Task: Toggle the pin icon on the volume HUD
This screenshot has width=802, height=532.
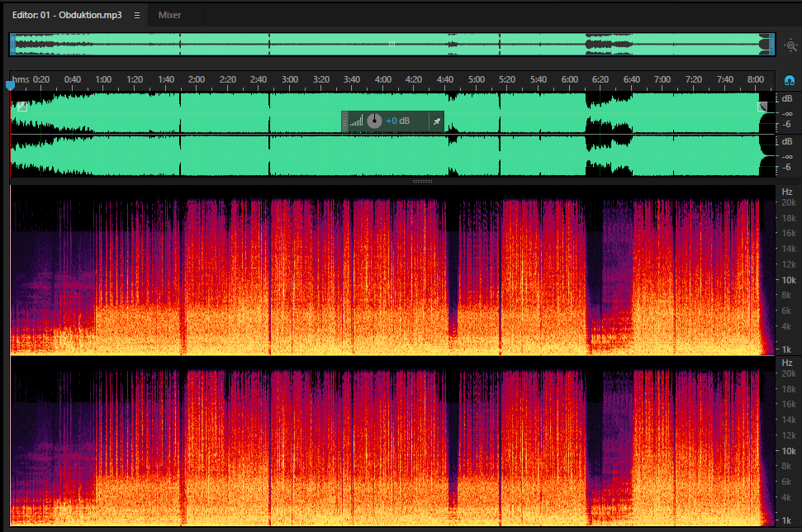Action: pyautogui.click(x=437, y=121)
